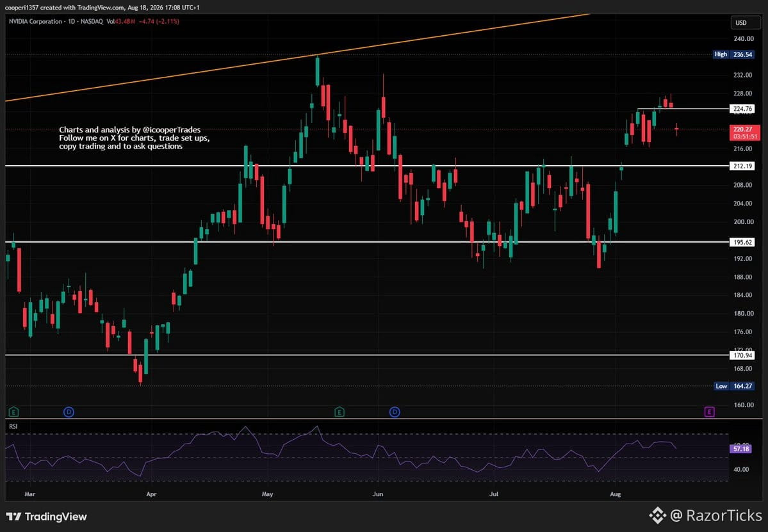Click the purple upcoming earnings E marker
Screen dimensions: 768x532
(708, 412)
